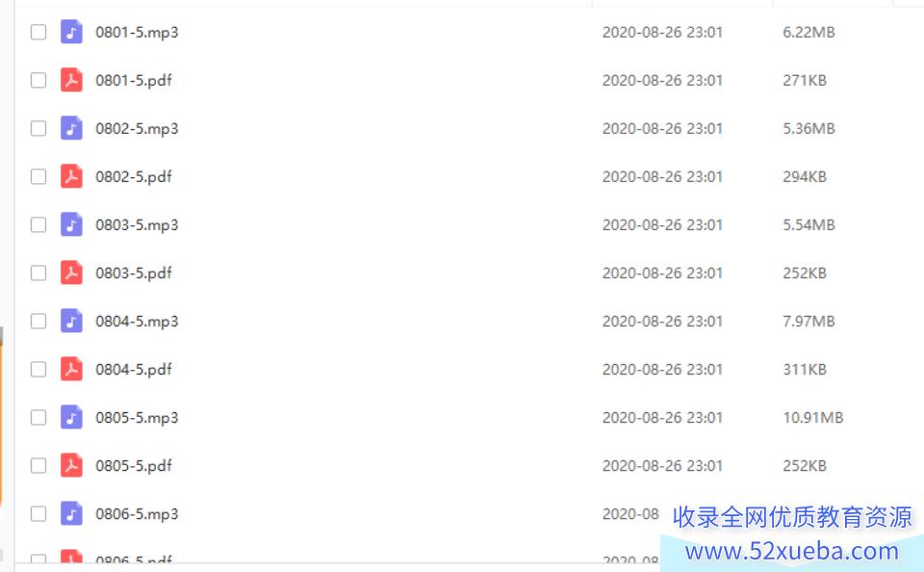This screenshot has width=924, height=572.
Task: Check the box next to 0805-5.mp3
Action: coord(38,418)
